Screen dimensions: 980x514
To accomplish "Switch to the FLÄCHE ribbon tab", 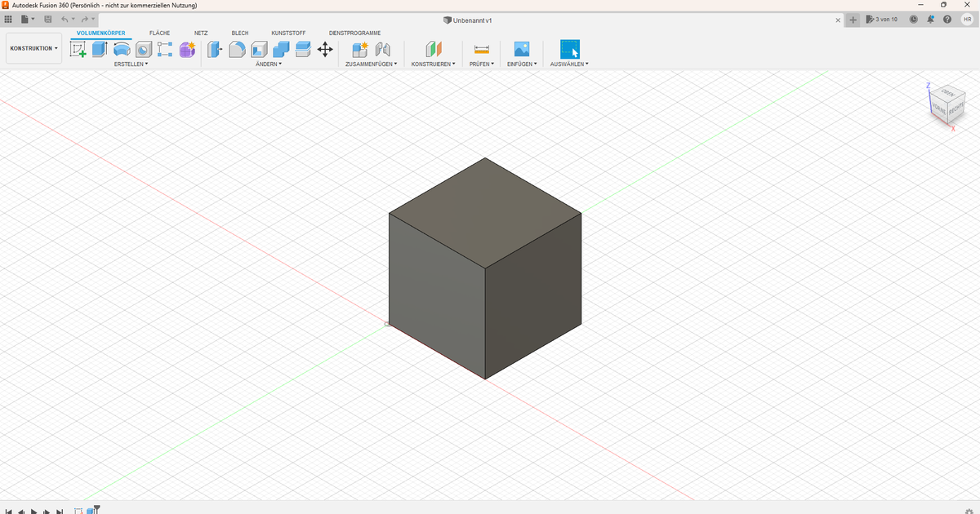I will click(x=159, y=33).
